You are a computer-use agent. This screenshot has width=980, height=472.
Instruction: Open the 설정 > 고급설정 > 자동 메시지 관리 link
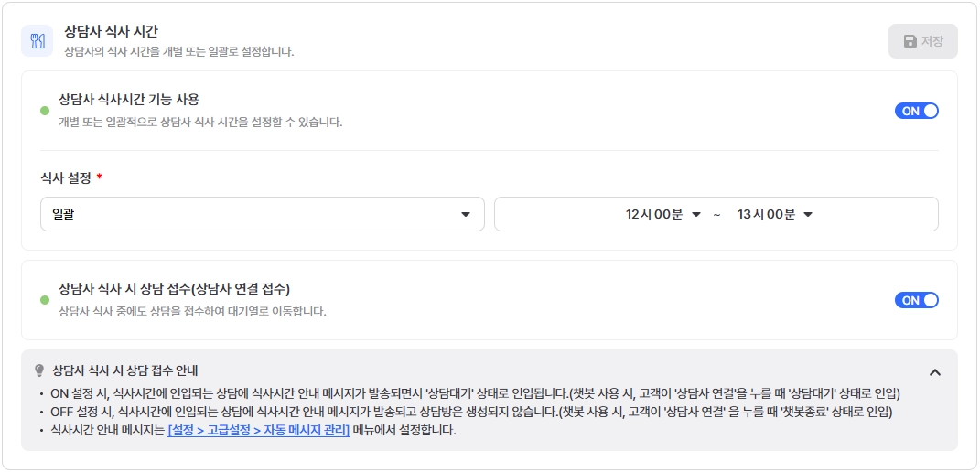[x=259, y=430]
